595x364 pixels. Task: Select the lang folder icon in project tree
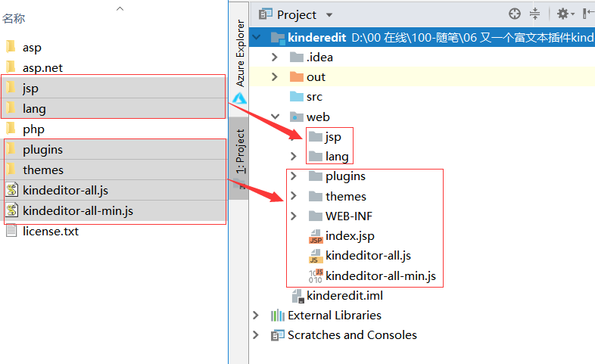point(316,156)
